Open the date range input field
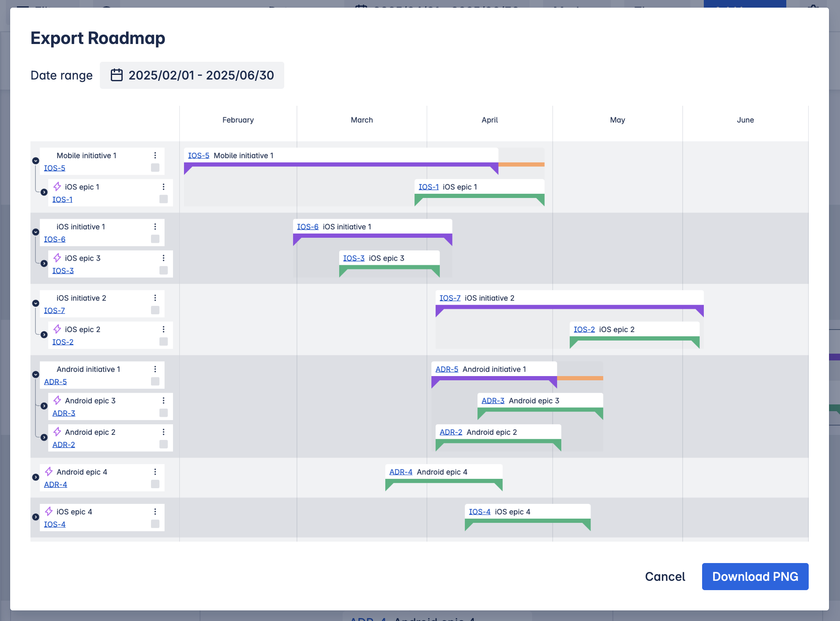Screen dimensions: 840x621 coord(201,75)
